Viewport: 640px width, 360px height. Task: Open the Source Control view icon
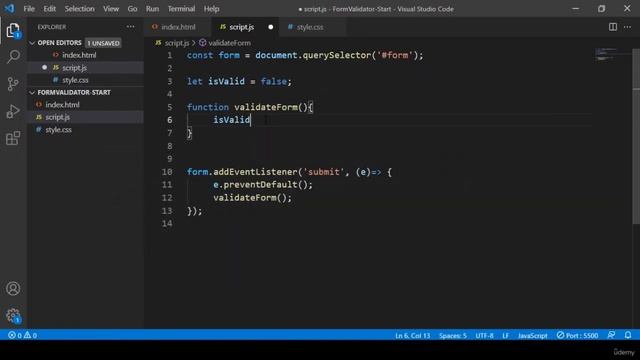[x=13, y=84]
